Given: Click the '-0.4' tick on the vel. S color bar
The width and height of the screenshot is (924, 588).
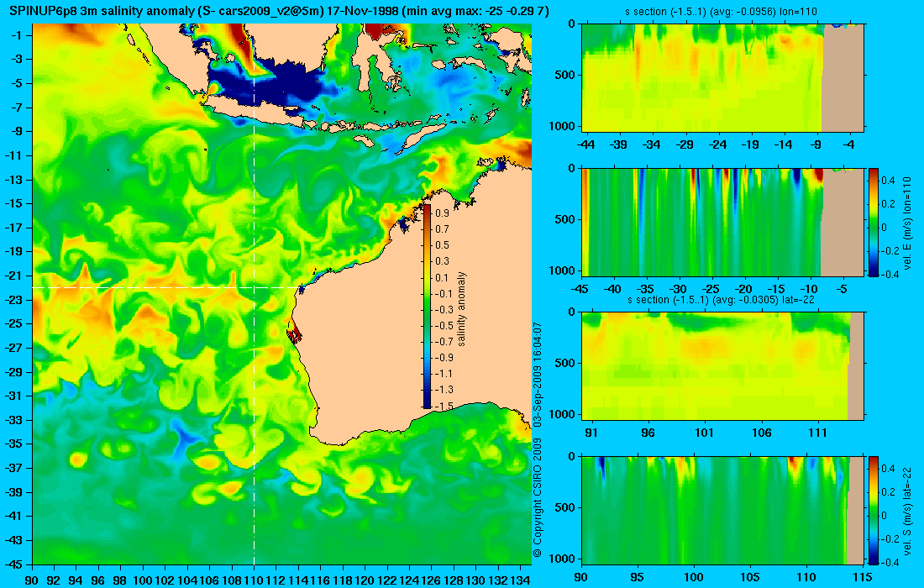Looking at the screenshot, I should click(x=888, y=562).
